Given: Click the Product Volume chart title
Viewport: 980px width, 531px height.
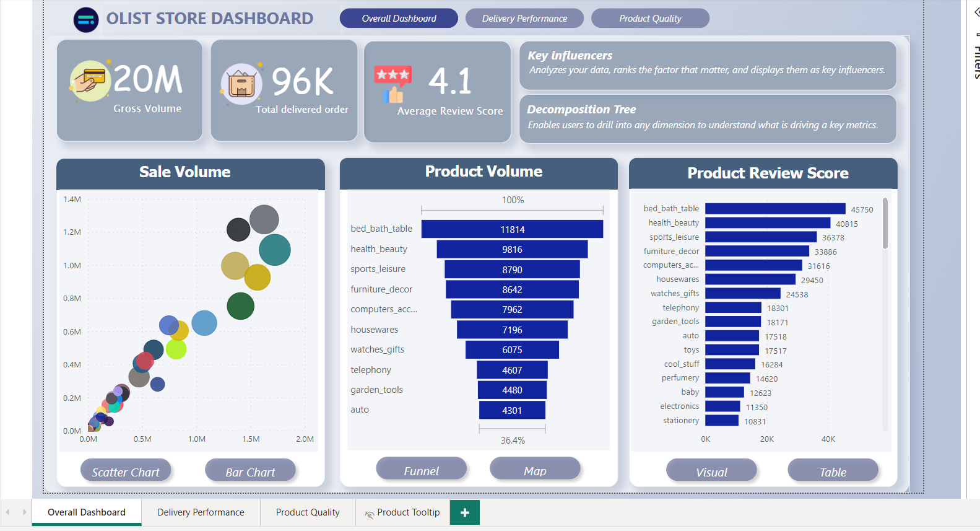Looking at the screenshot, I should pos(483,172).
